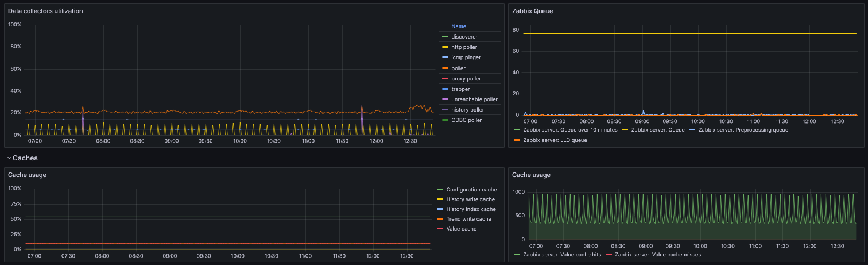The image size is (868, 265).
Task: Open the Data collectors utilization panel title menu
Action: [45, 11]
